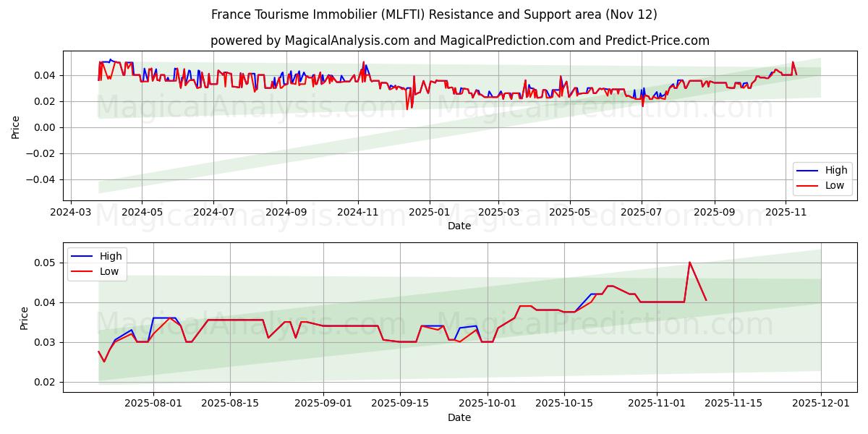868x434 pixels.
Task: Click the High legend entry in bottom chart
Action: 112,255
